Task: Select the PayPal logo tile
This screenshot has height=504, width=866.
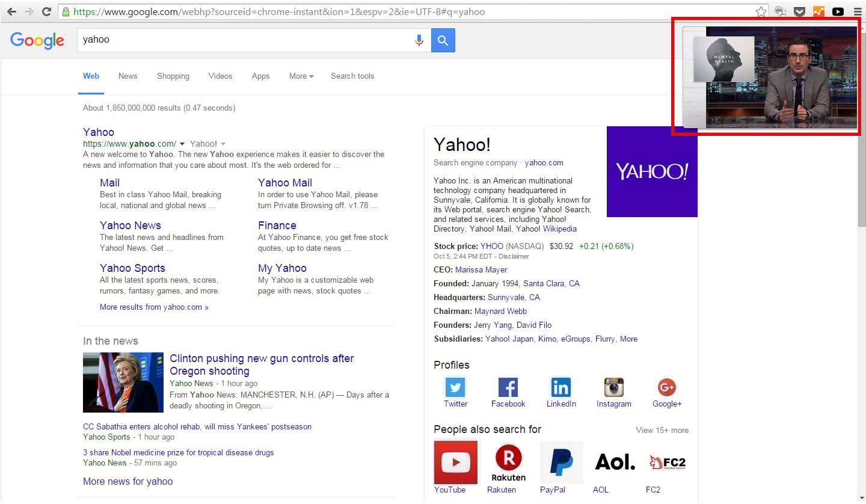Action: [561, 463]
